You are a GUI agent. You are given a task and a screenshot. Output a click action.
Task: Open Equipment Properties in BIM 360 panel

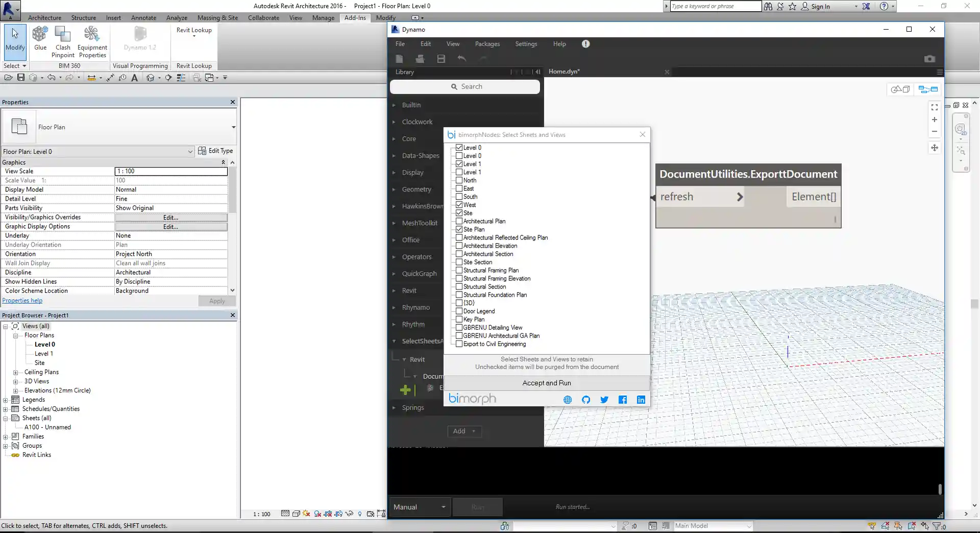92,41
